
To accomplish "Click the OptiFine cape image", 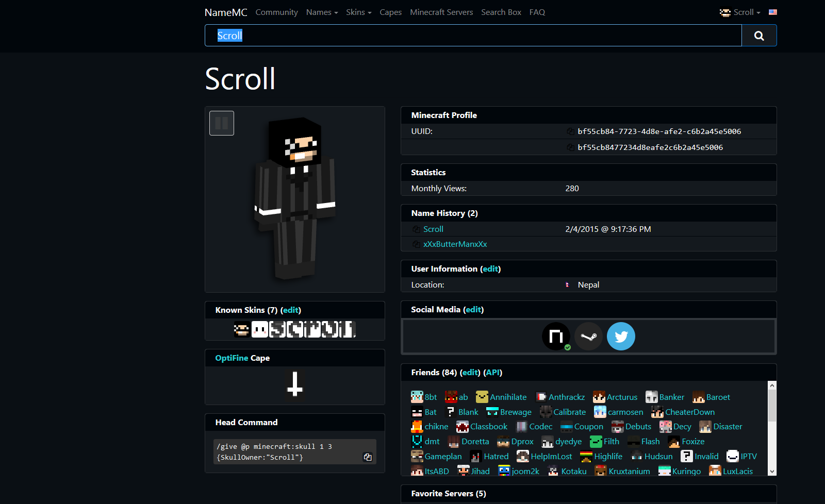I will (295, 384).
